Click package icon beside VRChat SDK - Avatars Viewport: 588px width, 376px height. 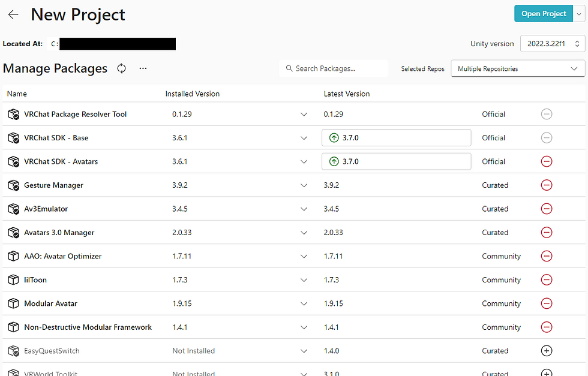(13, 161)
